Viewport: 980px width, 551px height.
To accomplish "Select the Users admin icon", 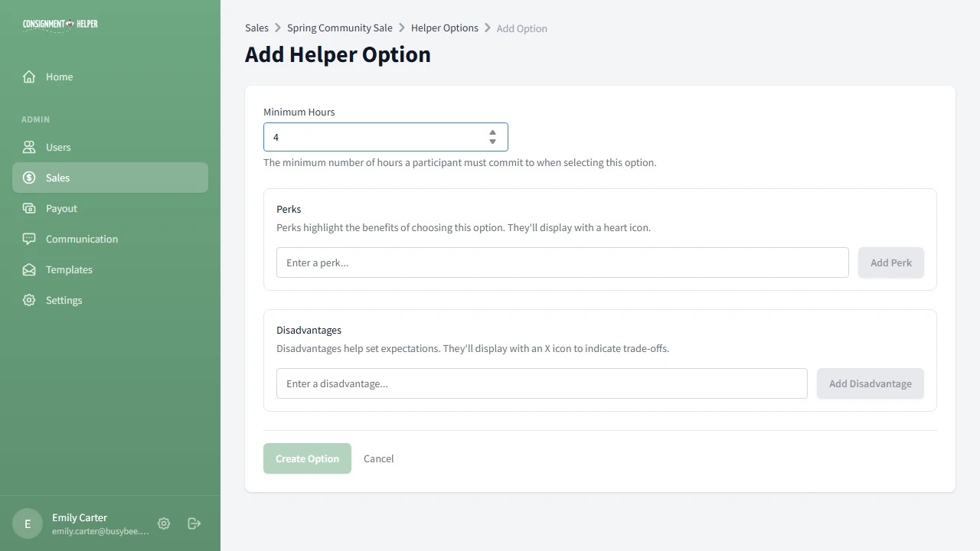I will click(x=28, y=147).
